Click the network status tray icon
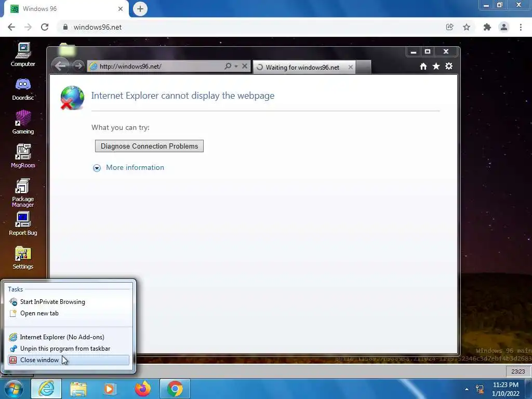This screenshot has height=399, width=532. tap(480, 389)
